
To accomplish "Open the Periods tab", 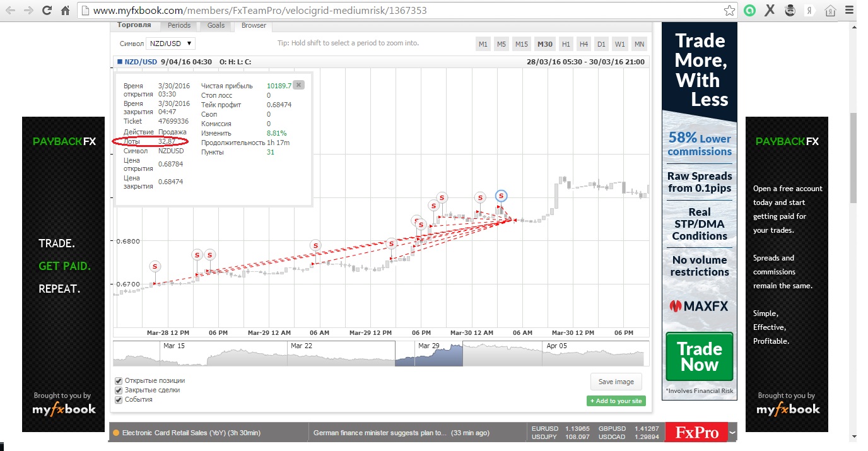I will [179, 25].
